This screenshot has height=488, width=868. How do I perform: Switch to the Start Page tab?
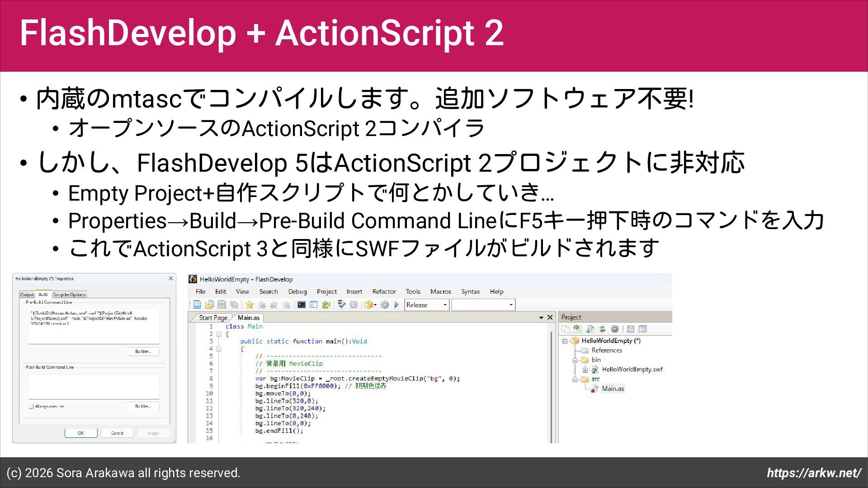coord(213,318)
